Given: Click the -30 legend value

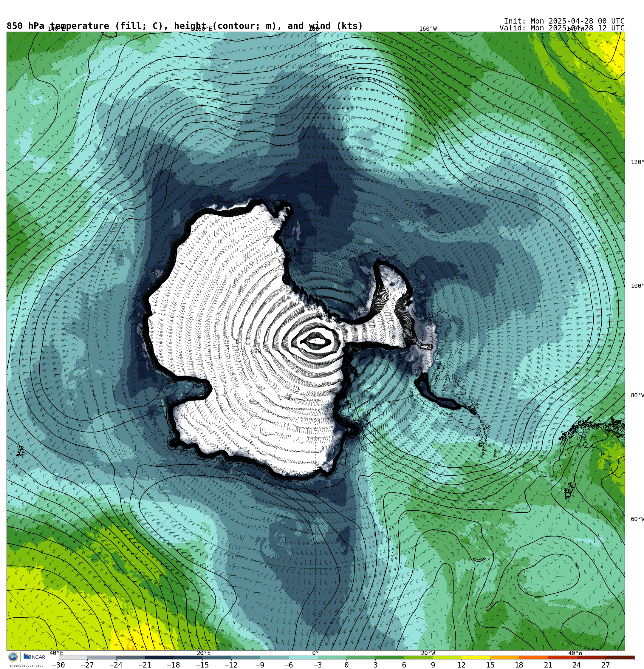Looking at the screenshot, I should [58, 665].
